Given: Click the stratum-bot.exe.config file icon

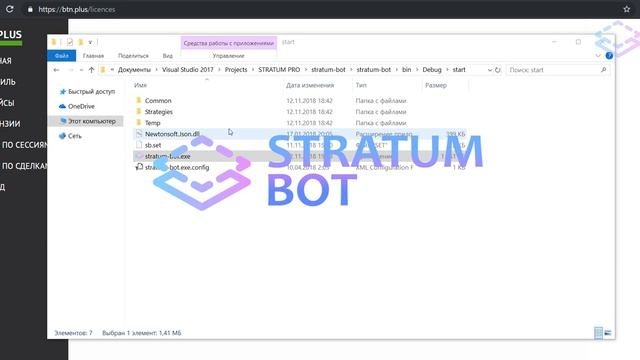Looking at the screenshot, I should point(139,167).
